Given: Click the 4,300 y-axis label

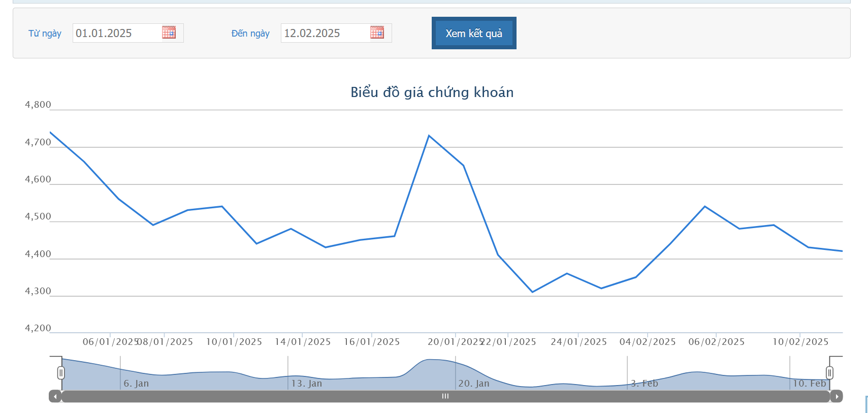Looking at the screenshot, I should [38, 291].
